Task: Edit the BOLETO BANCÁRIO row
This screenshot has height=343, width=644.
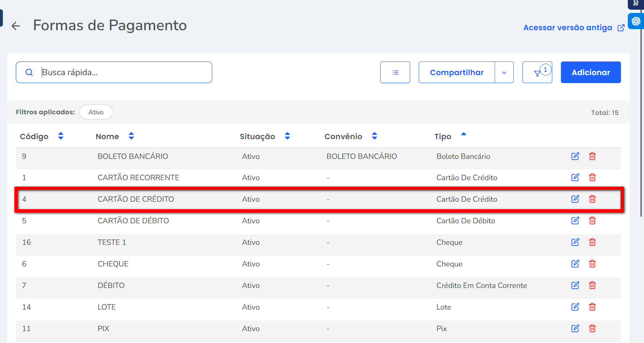Action: 575,156
